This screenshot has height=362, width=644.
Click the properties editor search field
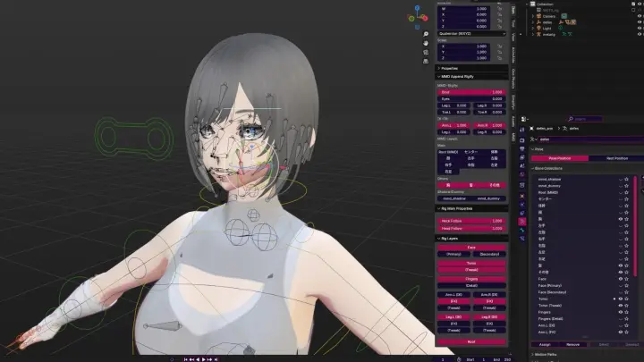[585, 119]
